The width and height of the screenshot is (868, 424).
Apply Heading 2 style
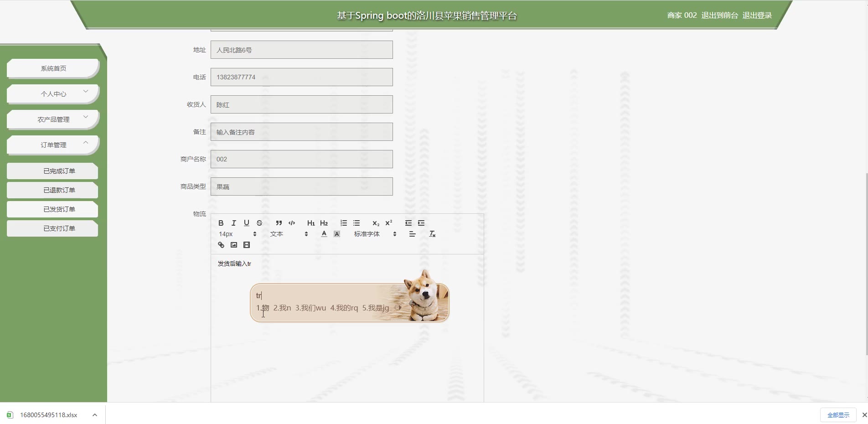pos(324,223)
